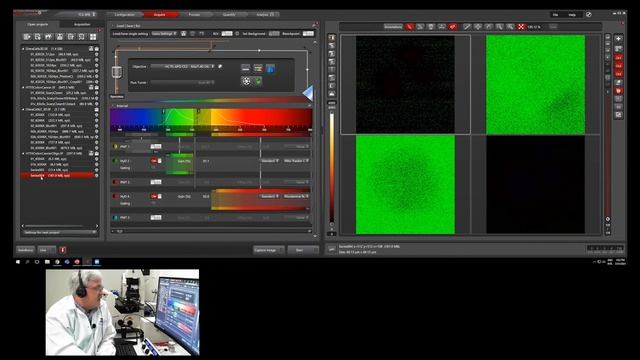Click the red check icon in viewer toolbar
640x360 pixels.
click(x=453, y=27)
